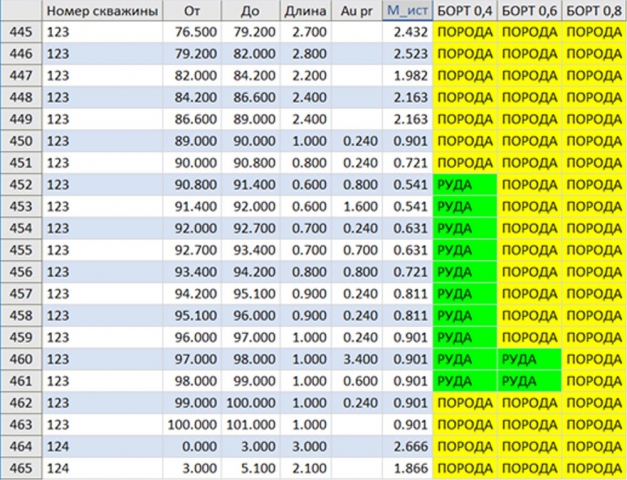Click the БОРТ 0,6 column header
The image size is (627, 480).
pos(530,12)
